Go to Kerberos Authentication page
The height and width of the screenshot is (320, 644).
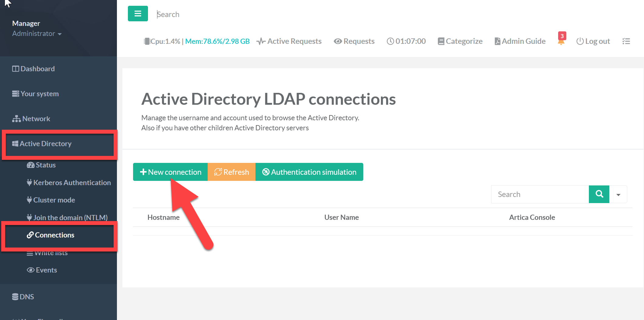pos(72,183)
